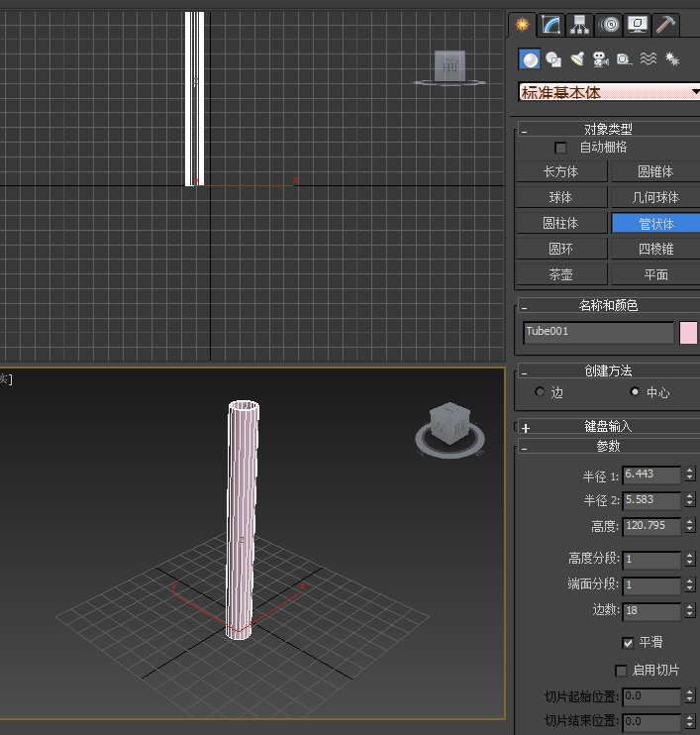700x735 pixels.
Task: Select the Lights category icon
Action: tap(577, 59)
